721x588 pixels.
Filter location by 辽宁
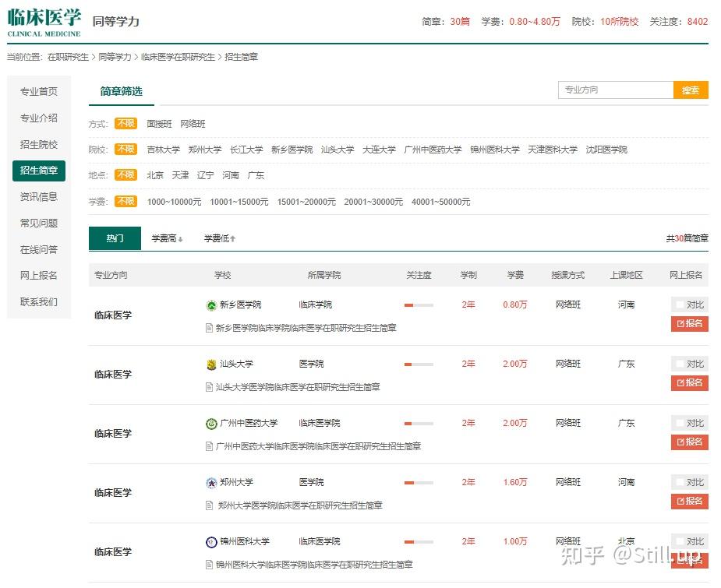click(x=205, y=175)
